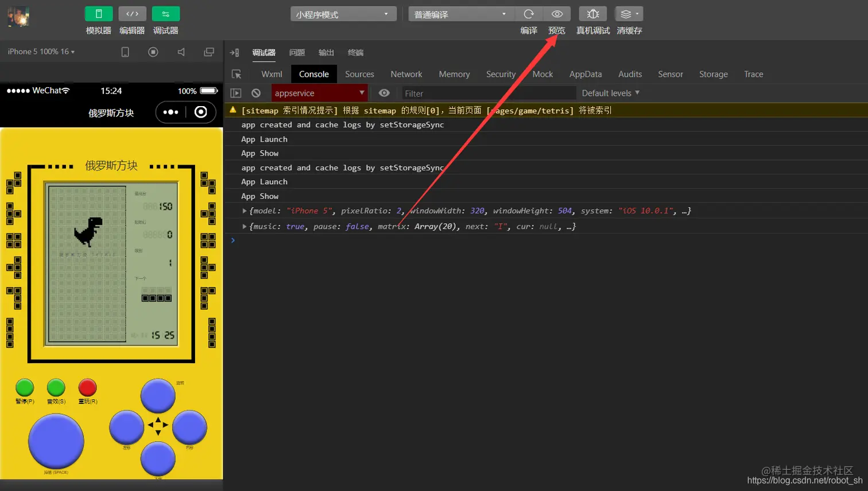Toggle the editor (编辑器) panel button

click(x=132, y=14)
